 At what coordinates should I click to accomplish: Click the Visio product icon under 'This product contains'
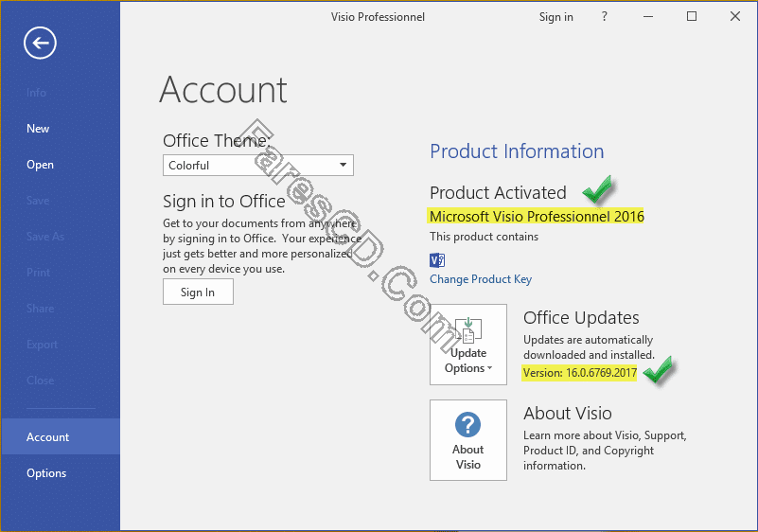437,260
